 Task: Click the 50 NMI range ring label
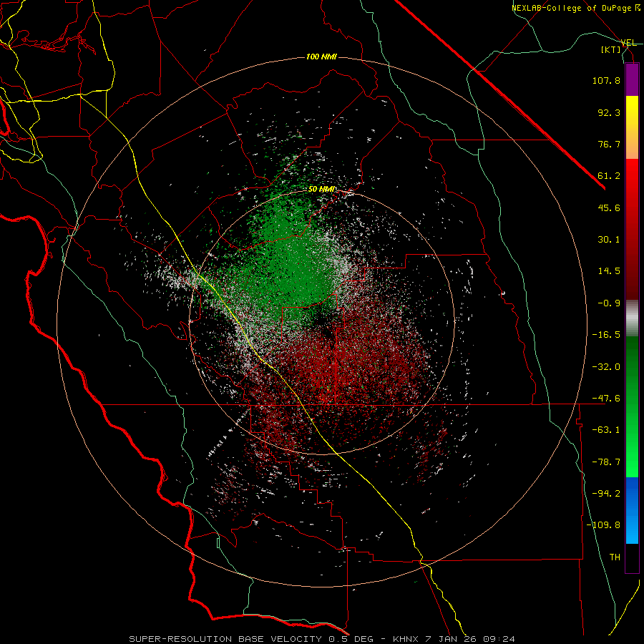coord(321,190)
